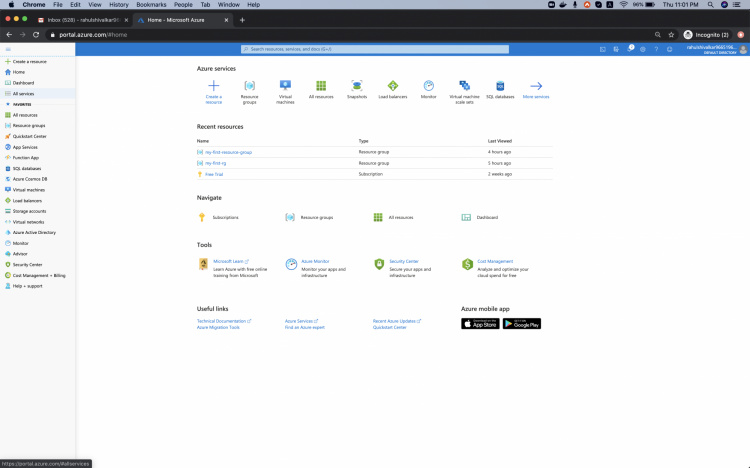Click the More services arrow
Screen dimensions: 750x468
536,86
